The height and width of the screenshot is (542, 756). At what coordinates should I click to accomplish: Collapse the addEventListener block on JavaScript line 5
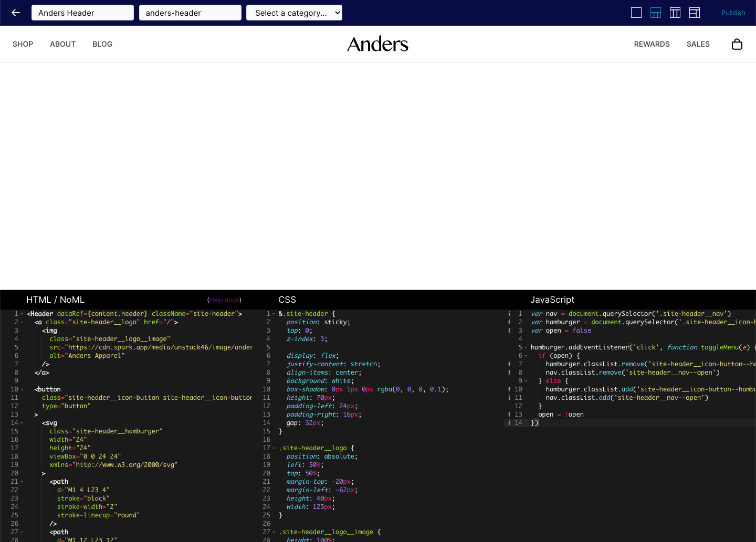[x=526, y=348]
